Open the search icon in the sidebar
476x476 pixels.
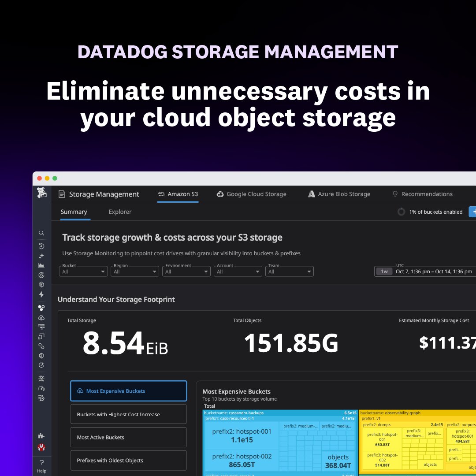click(x=41, y=233)
